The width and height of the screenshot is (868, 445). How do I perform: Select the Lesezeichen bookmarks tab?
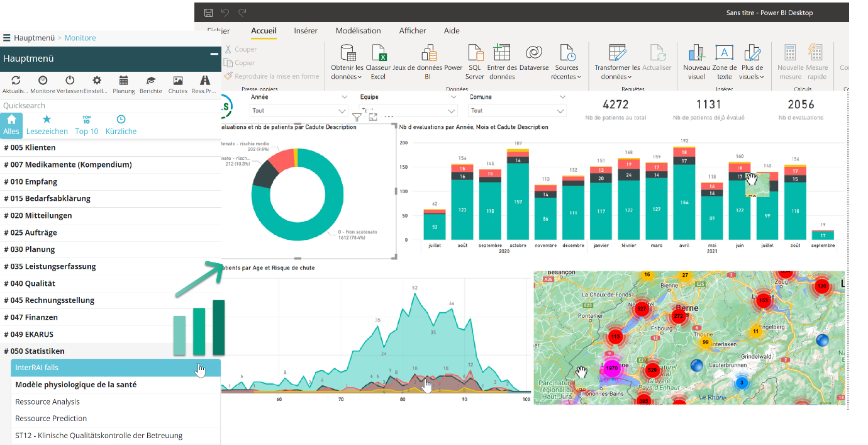47,125
